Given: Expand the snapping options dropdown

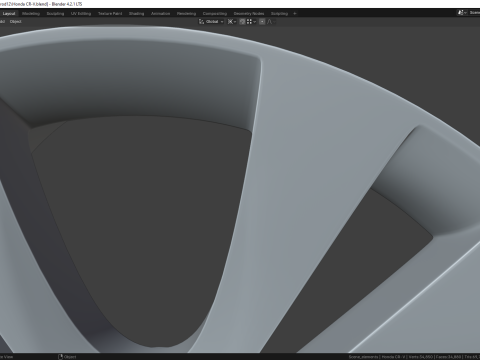Looking at the screenshot, I should (x=251, y=22).
